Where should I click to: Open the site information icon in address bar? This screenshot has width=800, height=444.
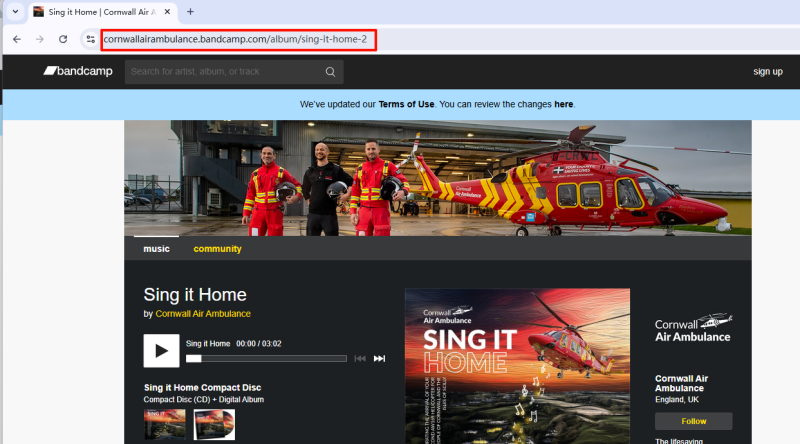[90, 39]
